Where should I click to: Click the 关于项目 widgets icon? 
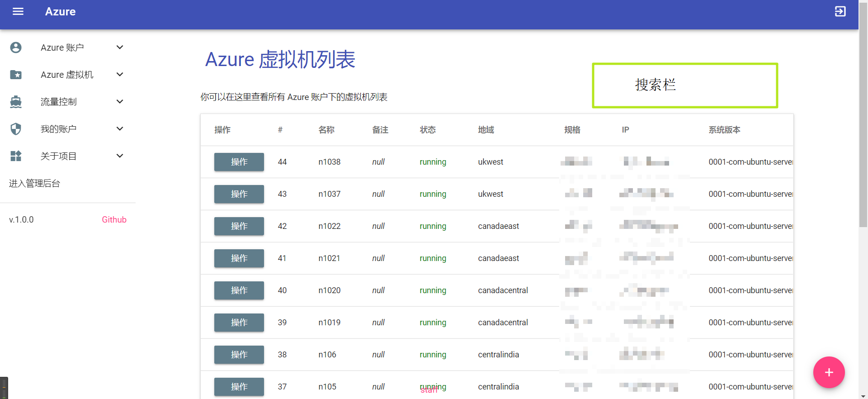[x=16, y=156]
